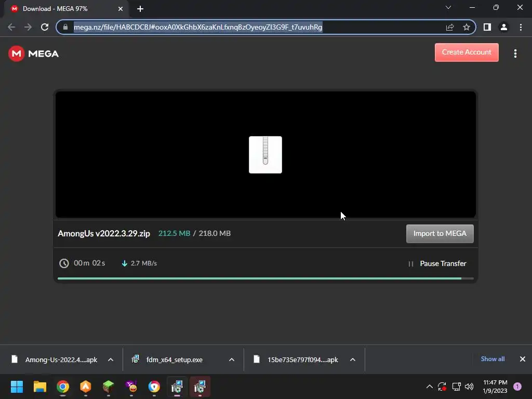Share this page from address bar
The image size is (532, 399).
coord(450,27)
